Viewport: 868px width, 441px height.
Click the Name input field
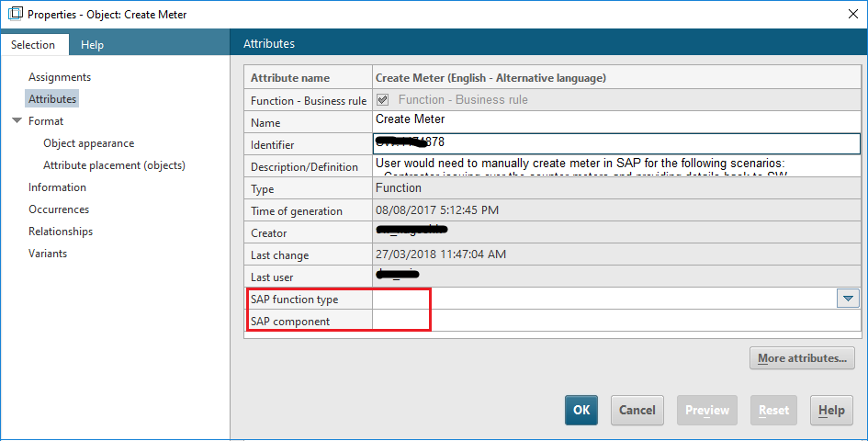(x=615, y=121)
